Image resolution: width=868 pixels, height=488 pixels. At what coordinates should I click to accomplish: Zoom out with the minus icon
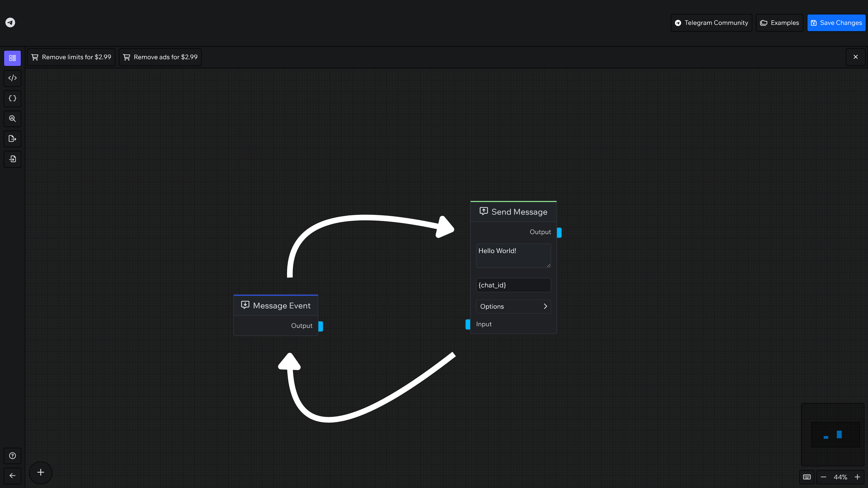[x=823, y=477]
